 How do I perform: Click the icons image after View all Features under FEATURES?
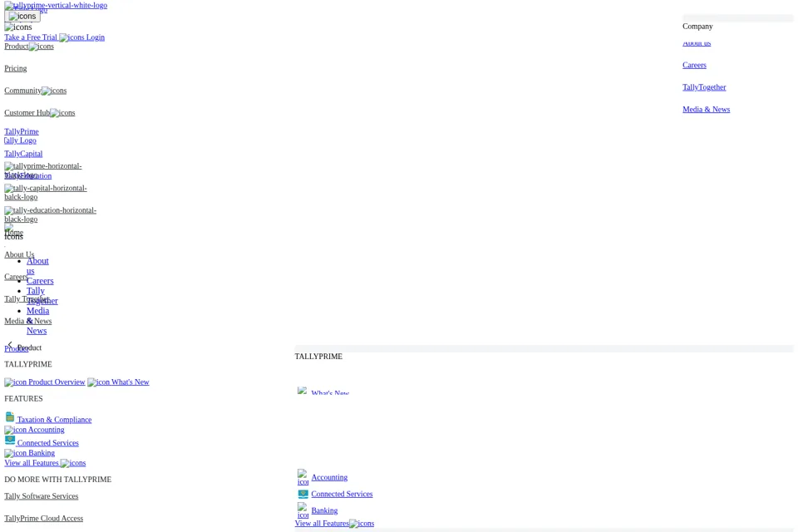pyautogui.click(x=73, y=463)
